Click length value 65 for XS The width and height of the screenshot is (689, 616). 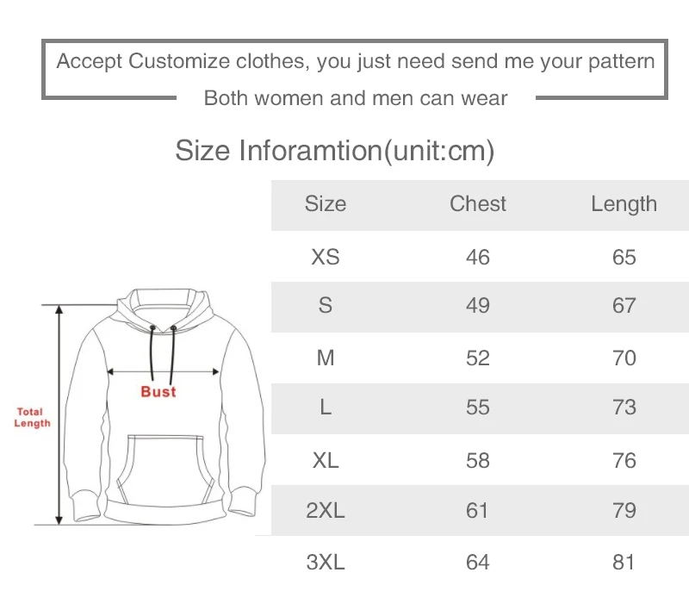[624, 257]
